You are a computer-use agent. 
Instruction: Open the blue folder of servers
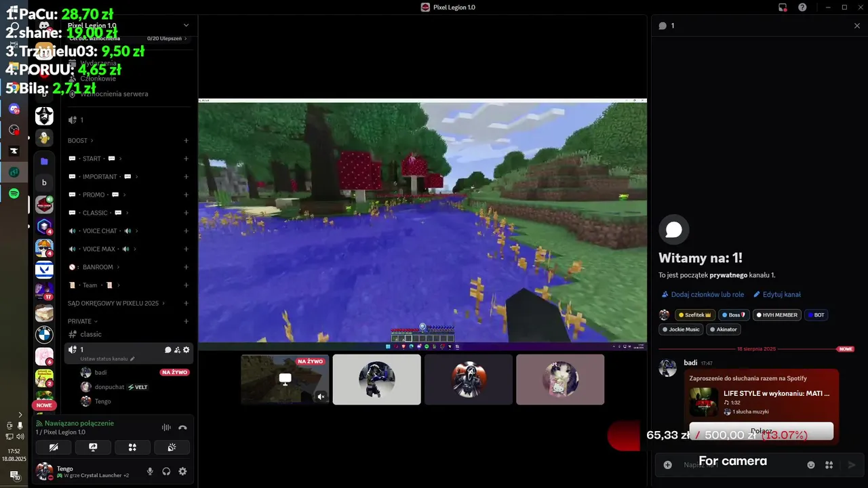pos(44,161)
